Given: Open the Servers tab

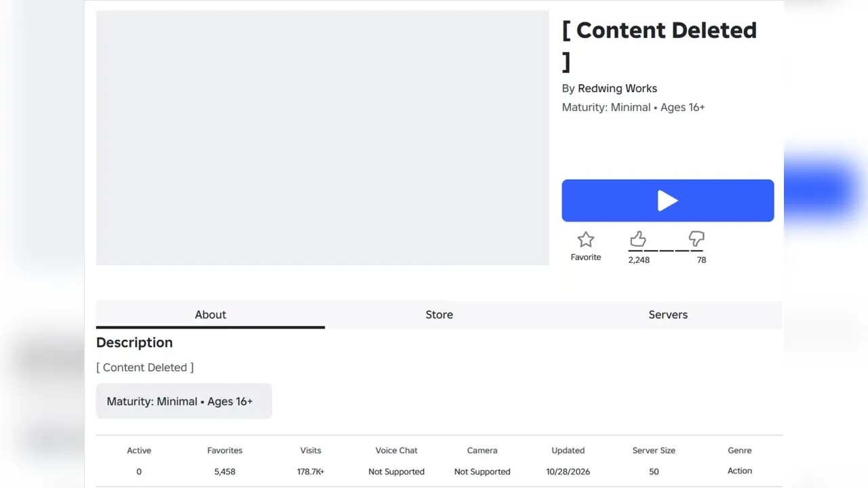Looking at the screenshot, I should [668, 314].
